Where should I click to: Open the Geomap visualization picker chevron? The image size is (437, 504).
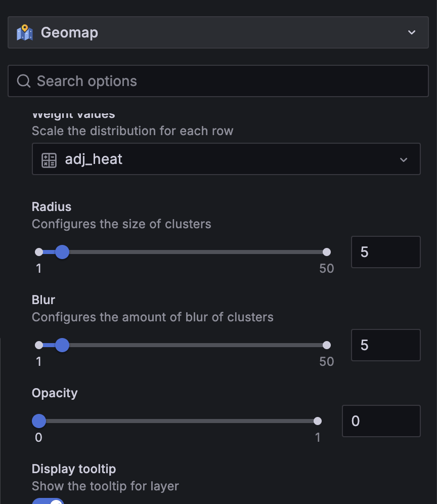coord(412,32)
